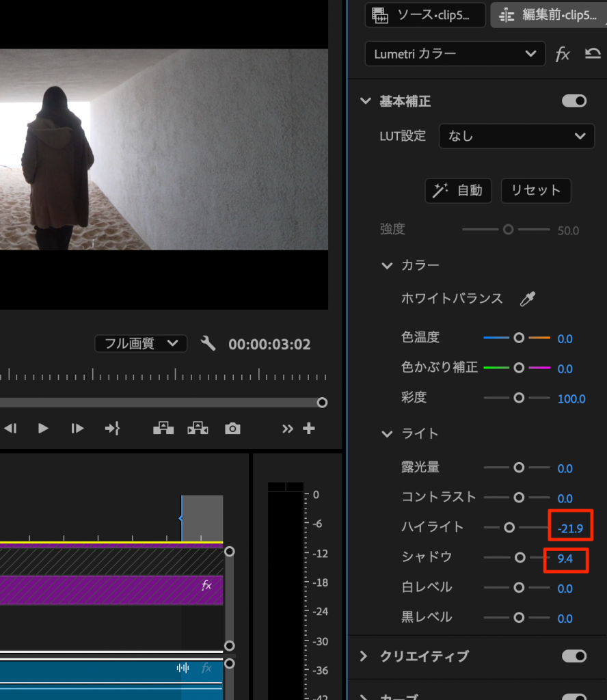Viewport: 607px width, 700px height.
Task: Expand the クリエイティブ section
Action: pyautogui.click(x=364, y=656)
